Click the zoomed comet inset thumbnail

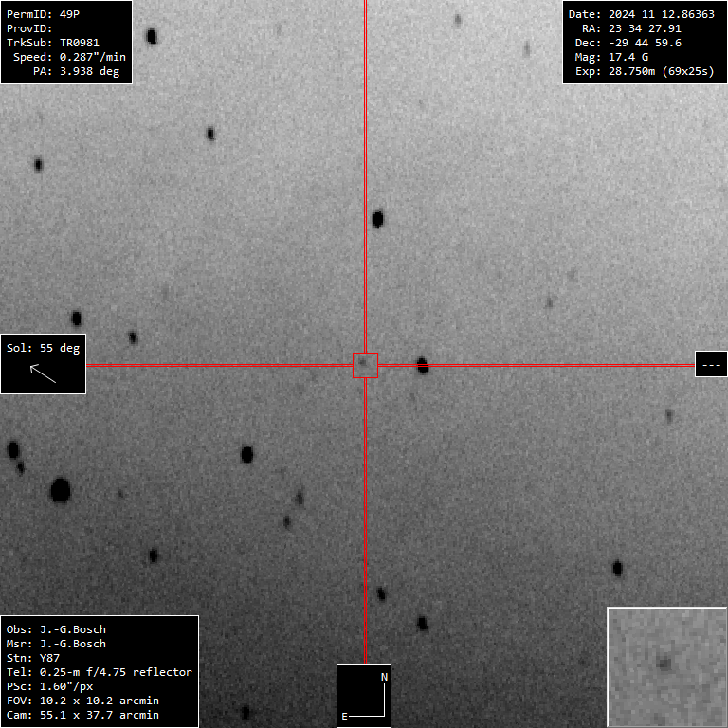(x=667, y=667)
